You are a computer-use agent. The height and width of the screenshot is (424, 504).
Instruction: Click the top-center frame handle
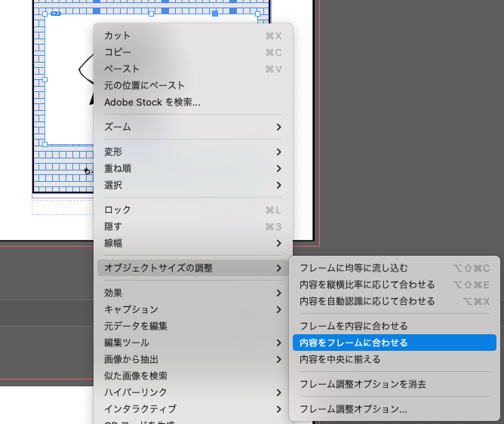(x=151, y=14)
